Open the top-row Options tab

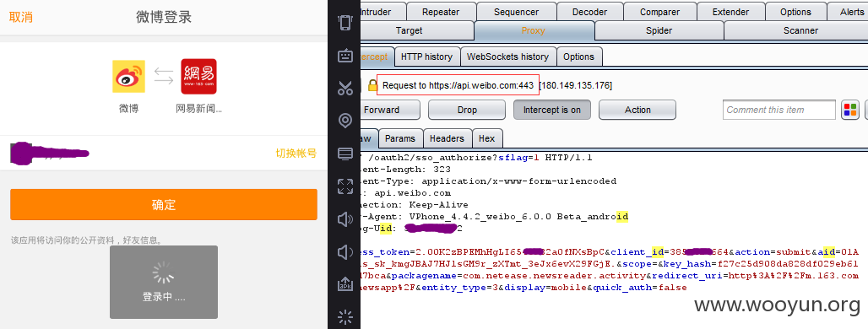(795, 12)
